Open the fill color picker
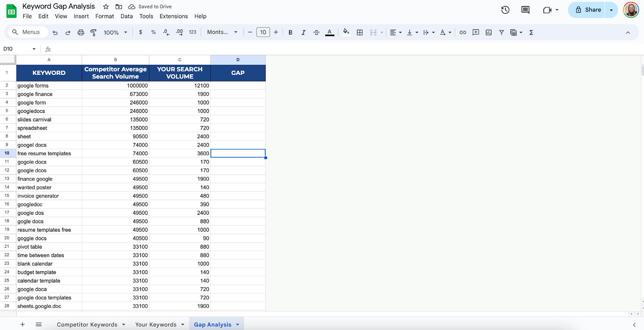644x330 pixels. pos(346,33)
